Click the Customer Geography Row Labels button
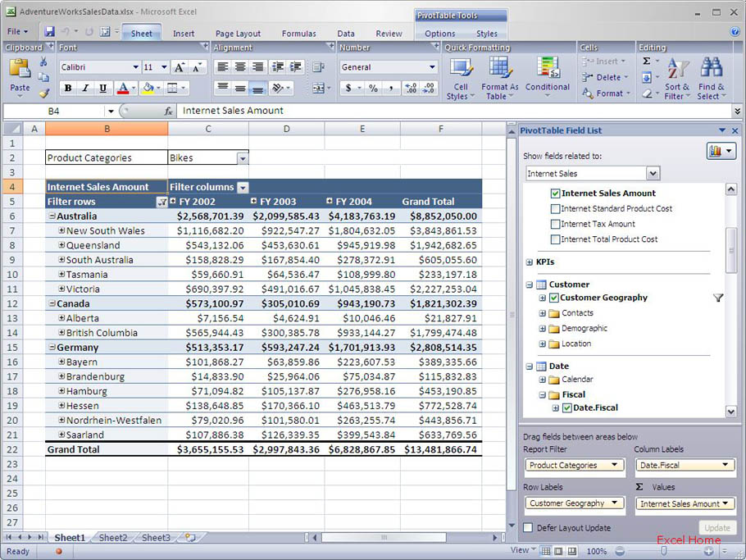 (x=574, y=503)
